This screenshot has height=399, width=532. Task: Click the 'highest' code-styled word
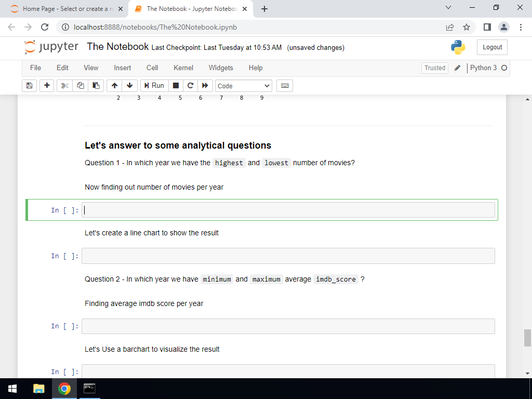point(229,163)
